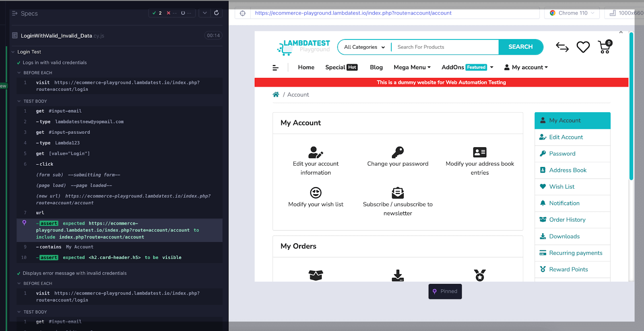This screenshot has width=644, height=331.
Task: Click the home breadcrumb icon
Action: coord(276,95)
